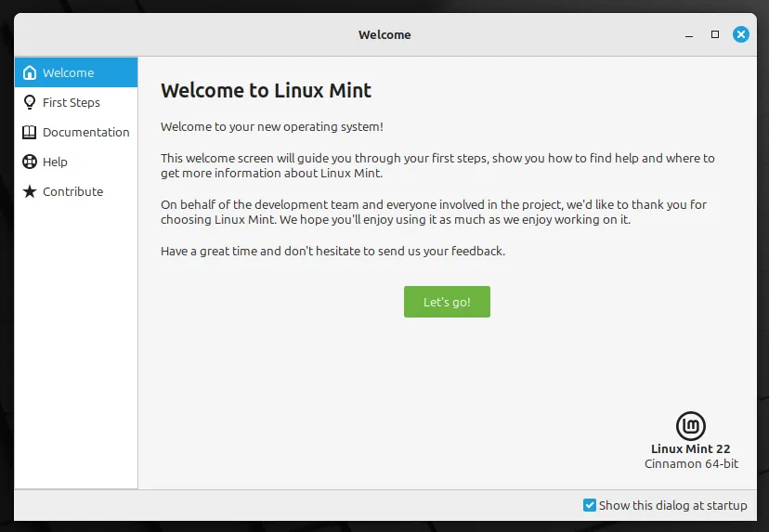Close the Welcome window
Screen dimensions: 769x532
(740, 34)
